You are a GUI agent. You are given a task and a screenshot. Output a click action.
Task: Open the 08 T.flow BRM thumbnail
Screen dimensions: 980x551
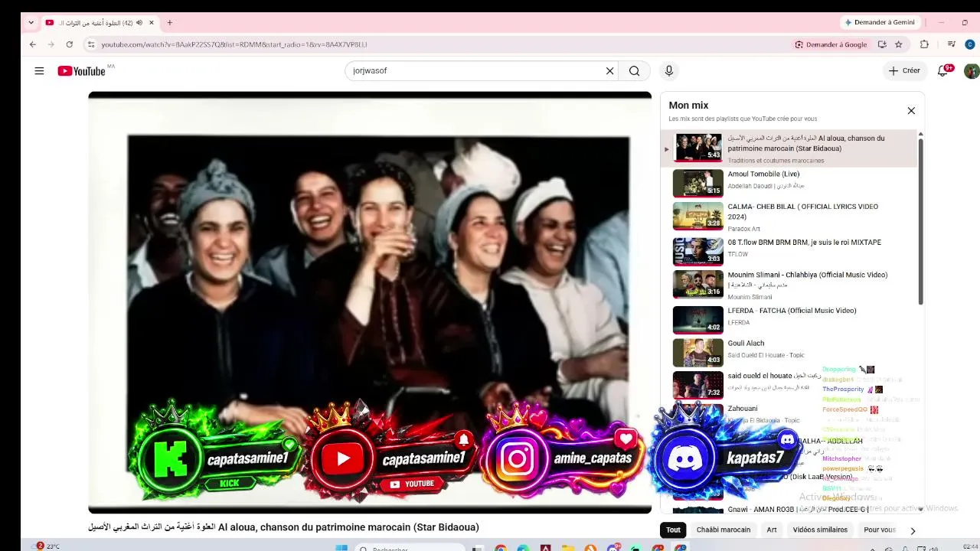[697, 251]
